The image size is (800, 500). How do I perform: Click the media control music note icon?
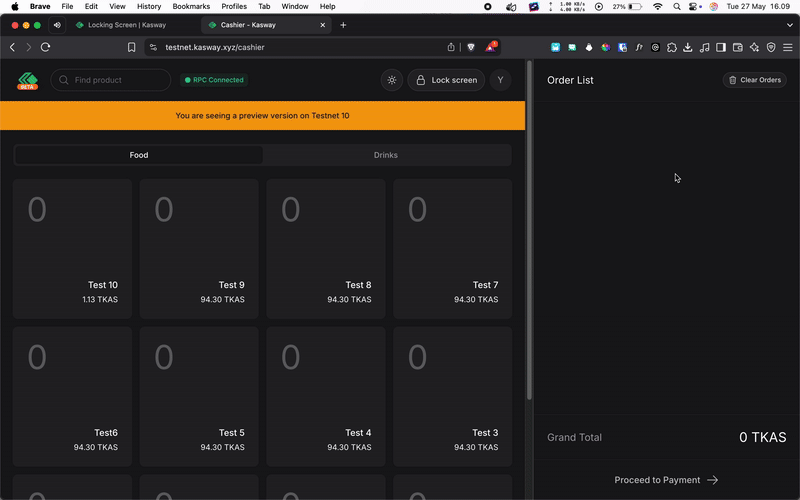[x=705, y=47]
